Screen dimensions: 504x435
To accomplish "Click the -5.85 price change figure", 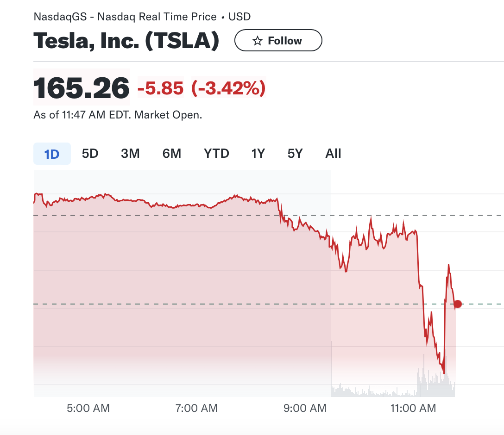I will [x=160, y=87].
